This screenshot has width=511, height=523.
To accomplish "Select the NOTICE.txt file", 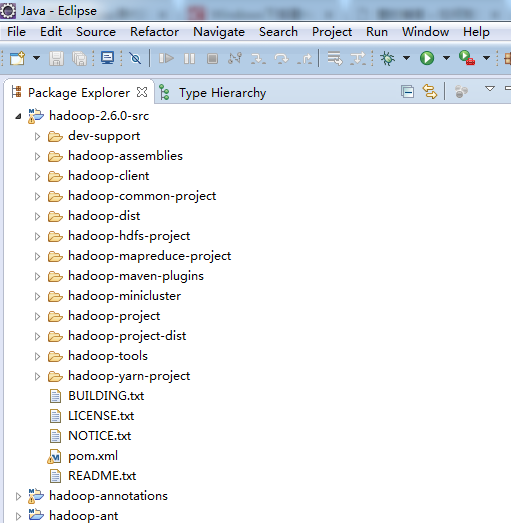I will [x=100, y=436].
